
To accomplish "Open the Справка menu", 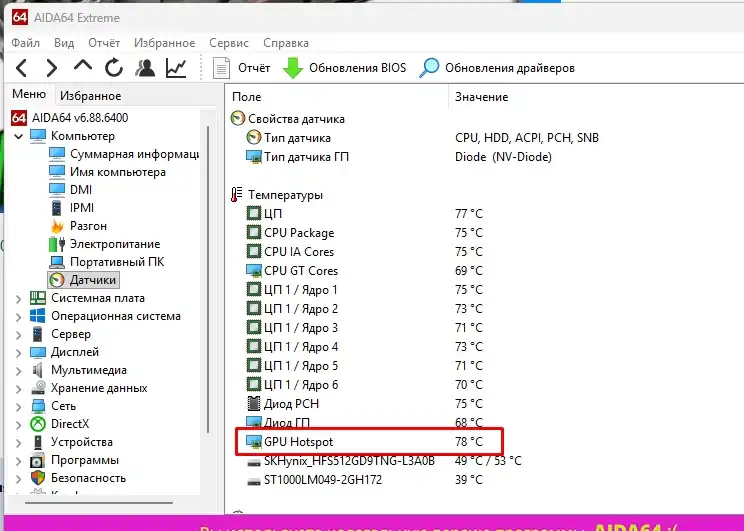I will tap(286, 43).
